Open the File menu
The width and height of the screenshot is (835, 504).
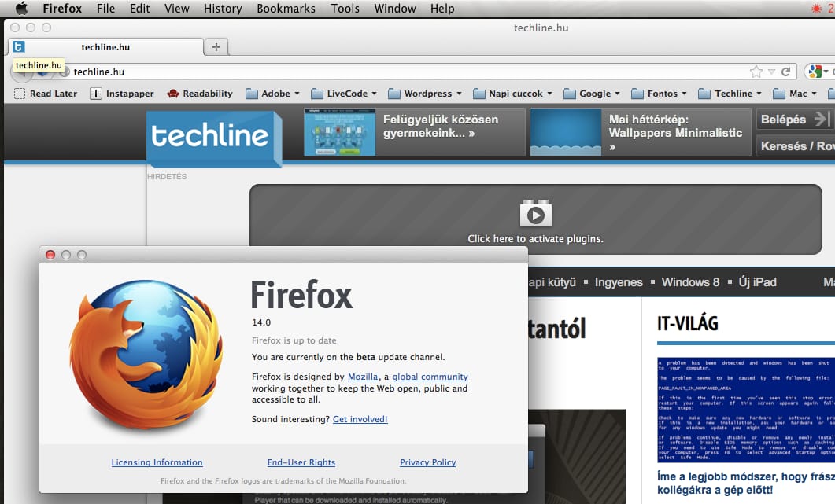click(106, 9)
